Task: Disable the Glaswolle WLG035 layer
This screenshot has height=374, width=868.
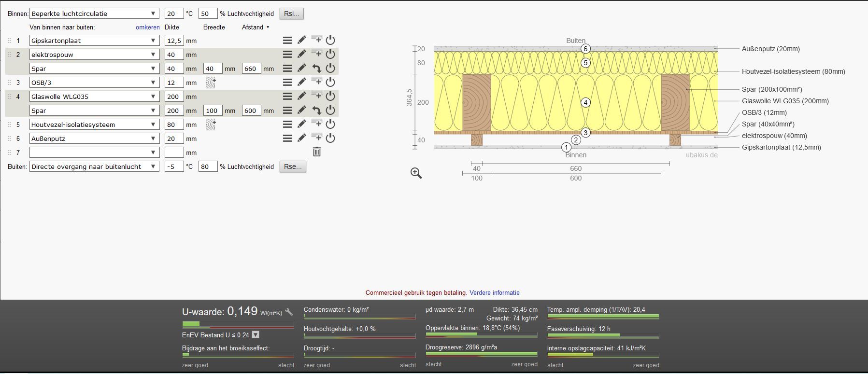Action: pyautogui.click(x=330, y=97)
